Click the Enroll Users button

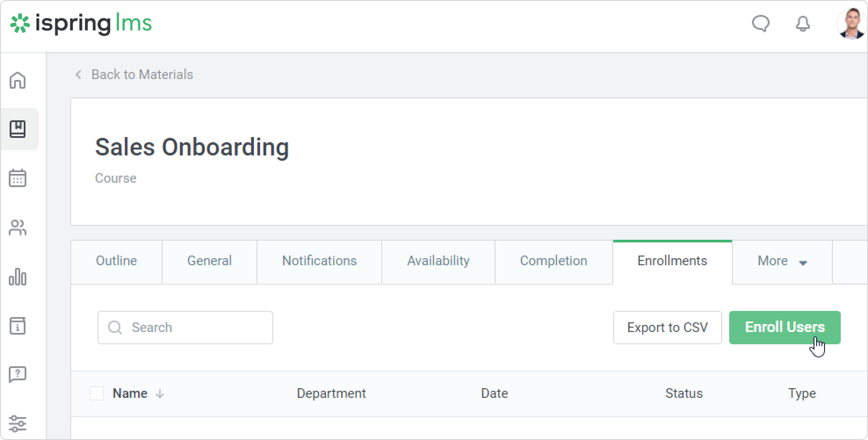tap(785, 328)
